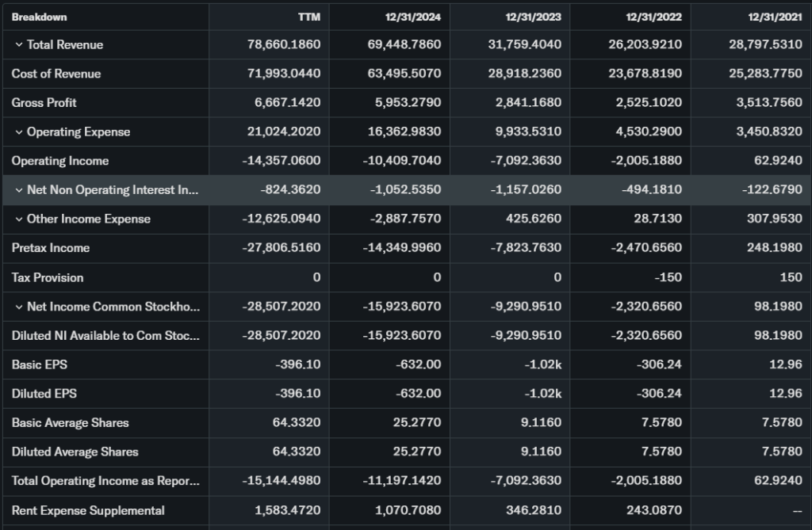Expand the Operating Expense row chevron
812x530 pixels.
pyautogui.click(x=18, y=132)
